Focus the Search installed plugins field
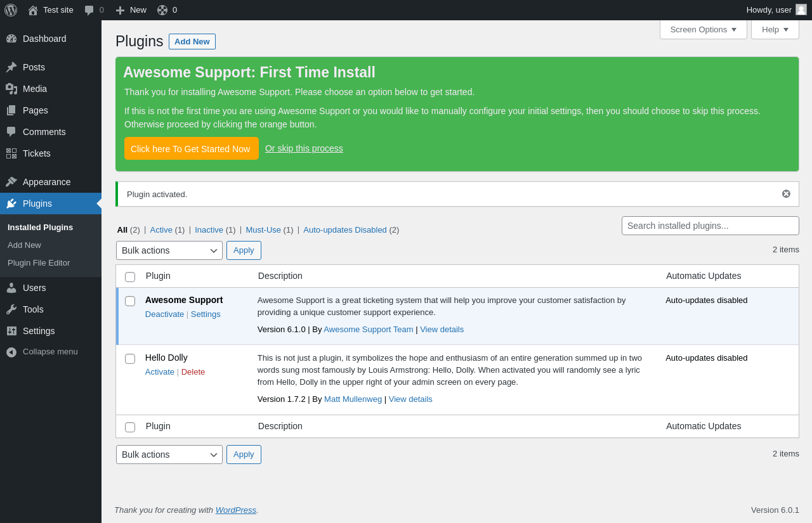This screenshot has height=523, width=812. 710,226
